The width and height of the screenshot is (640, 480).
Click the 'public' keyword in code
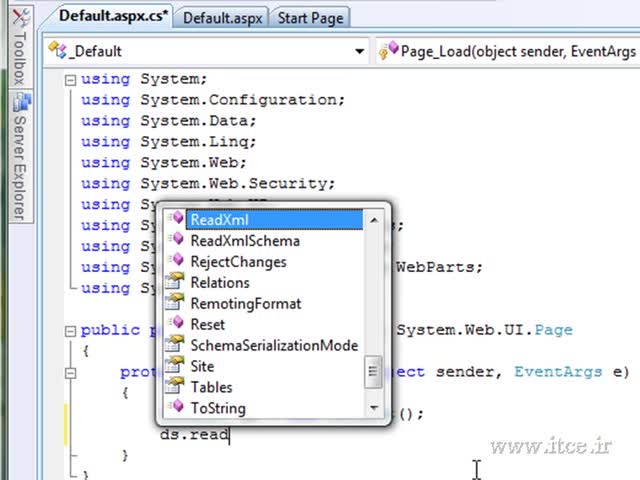(x=110, y=331)
